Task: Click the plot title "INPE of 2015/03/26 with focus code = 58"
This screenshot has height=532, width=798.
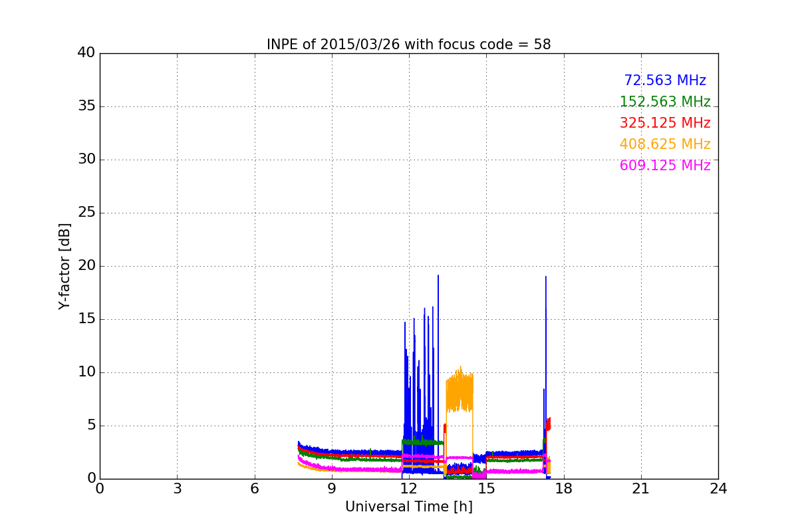Action: (409, 45)
